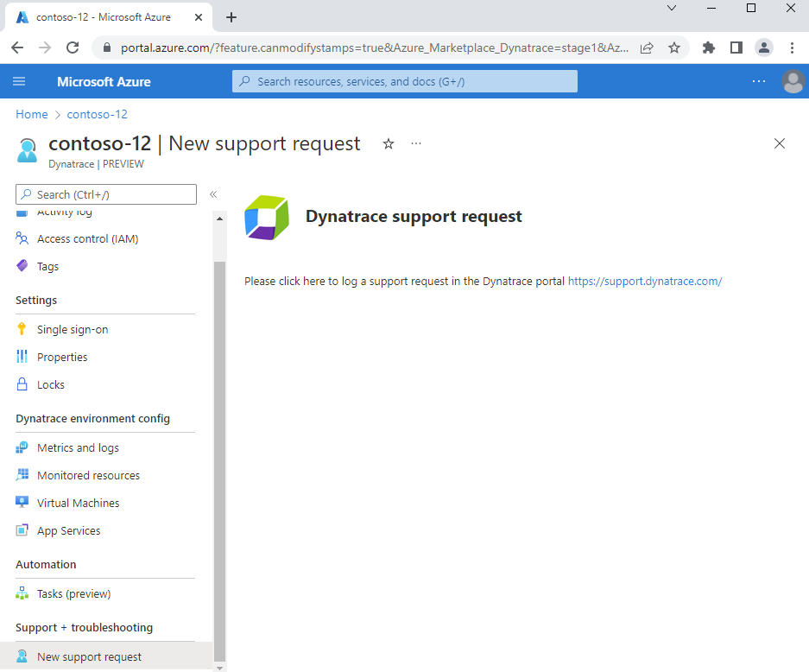Click the Locks padlock icon
Viewport: 809px width, 672px height.
point(22,384)
